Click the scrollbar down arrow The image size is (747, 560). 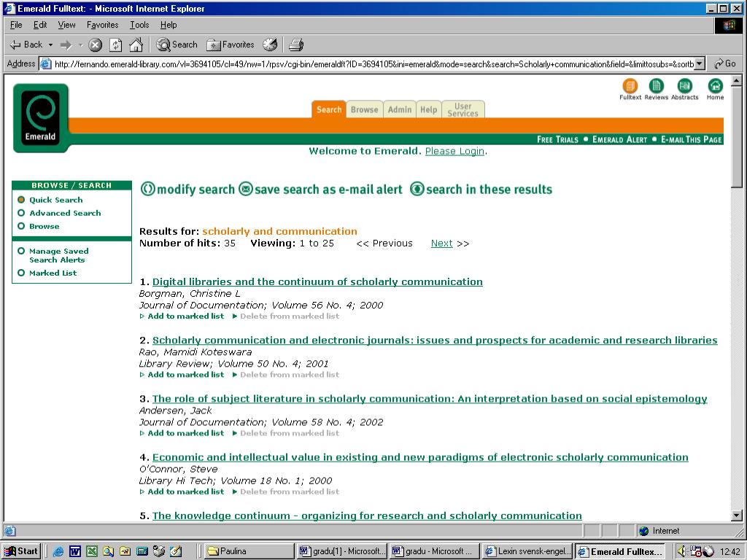737,516
